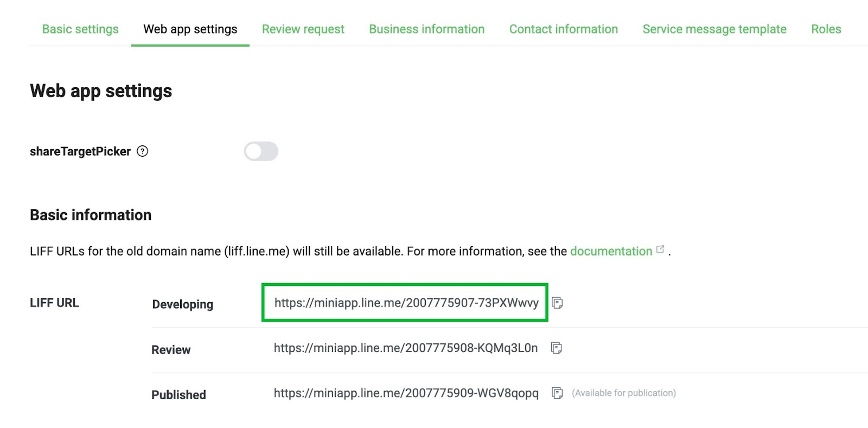
Task: Open the Review request tab
Action: pyautogui.click(x=303, y=29)
